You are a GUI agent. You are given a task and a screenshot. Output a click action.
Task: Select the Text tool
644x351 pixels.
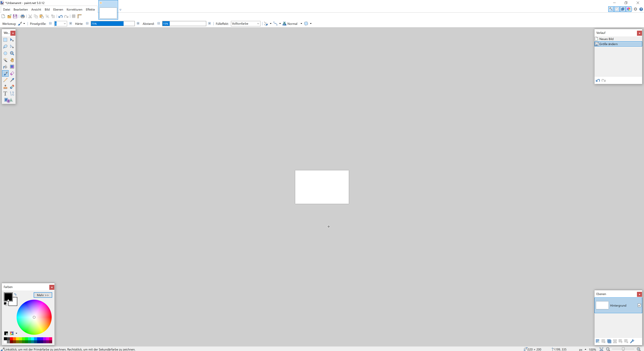tap(5, 93)
